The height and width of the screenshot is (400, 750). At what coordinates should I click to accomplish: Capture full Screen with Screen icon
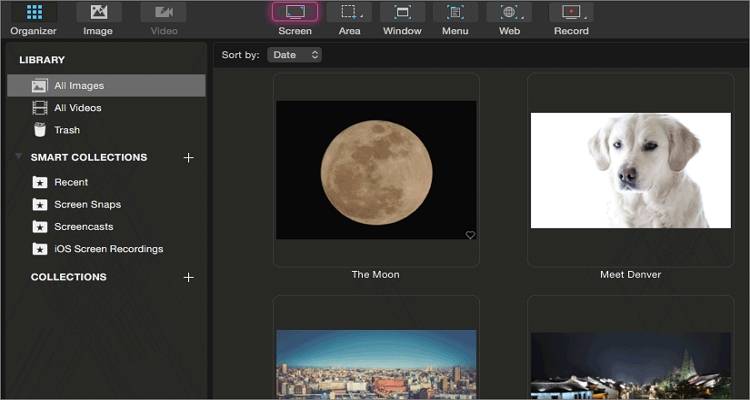pyautogui.click(x=295, y=12)
